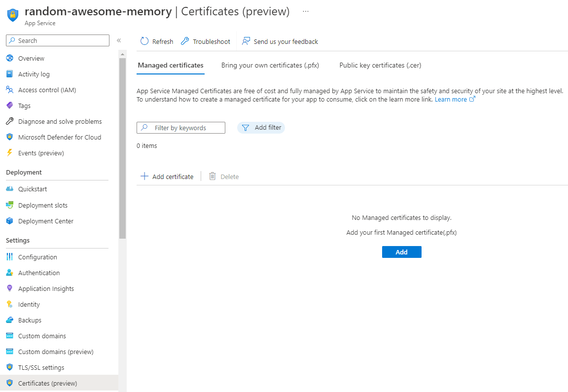Open the ellipsis more options menu
The image size is (568, 392).
coord(306,11)
